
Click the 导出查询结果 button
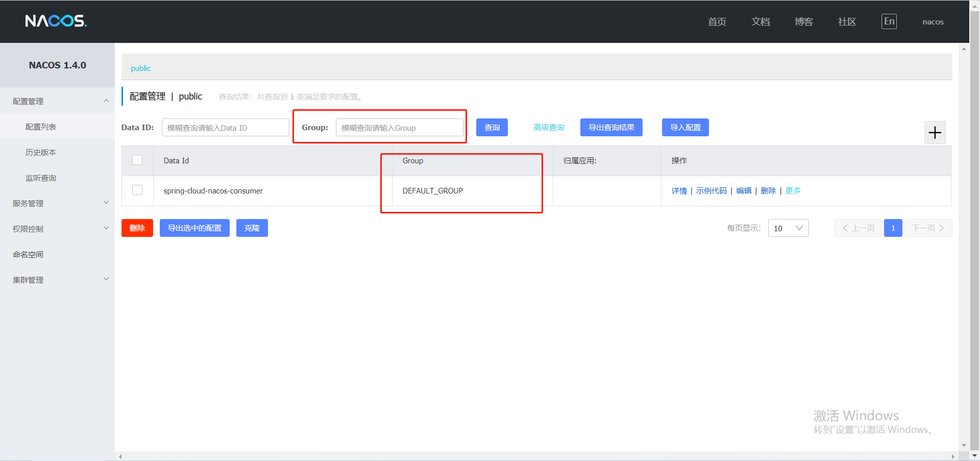point(611,128)
